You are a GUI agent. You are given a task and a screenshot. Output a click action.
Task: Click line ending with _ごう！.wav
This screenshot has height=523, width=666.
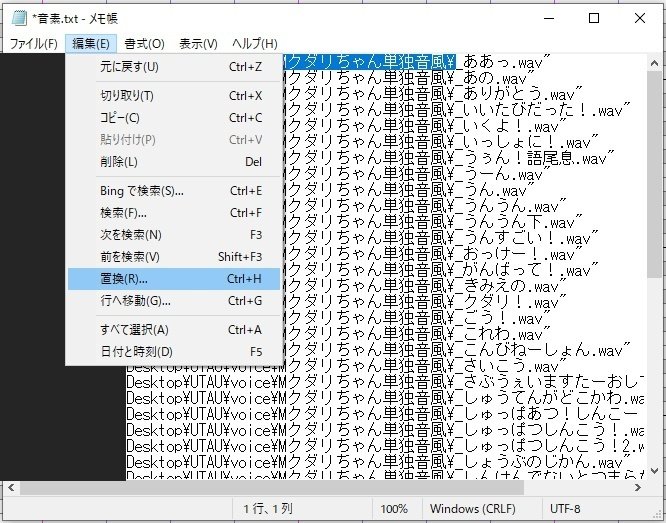(416, 319)
